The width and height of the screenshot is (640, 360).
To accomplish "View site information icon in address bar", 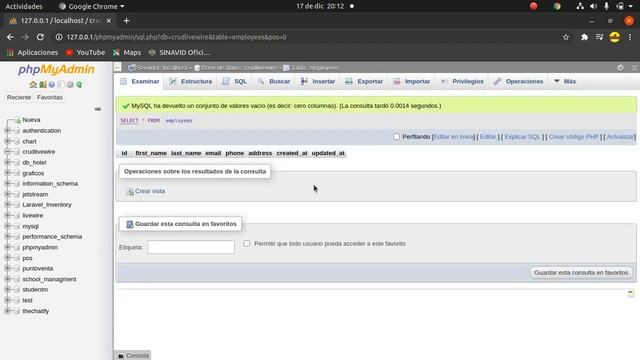I will [x=59, y=37].
